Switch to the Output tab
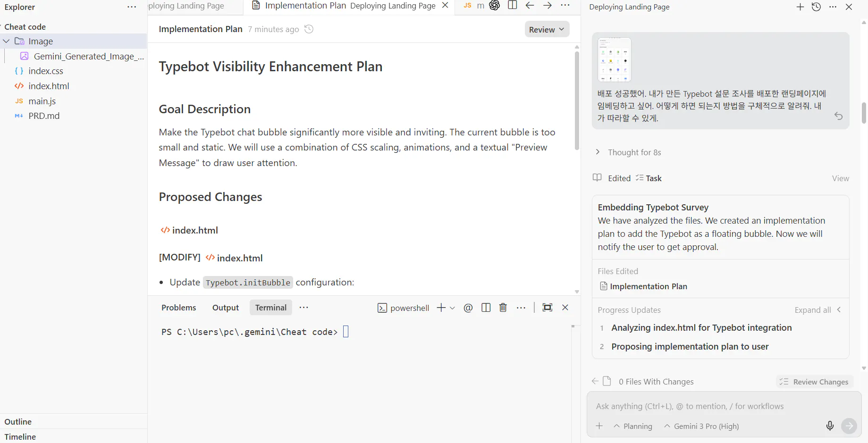This screenshot has height=443, width=868. pyautogui.click(x=226, y=308)
